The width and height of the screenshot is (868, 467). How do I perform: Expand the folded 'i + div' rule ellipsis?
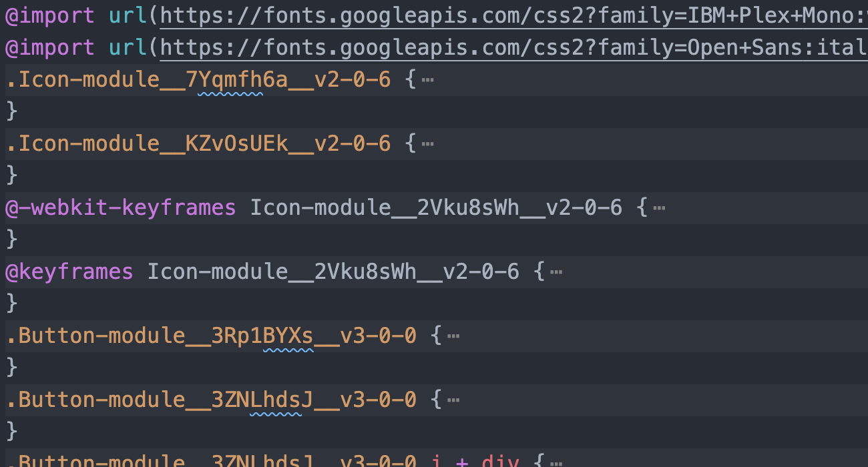(556, 461)
